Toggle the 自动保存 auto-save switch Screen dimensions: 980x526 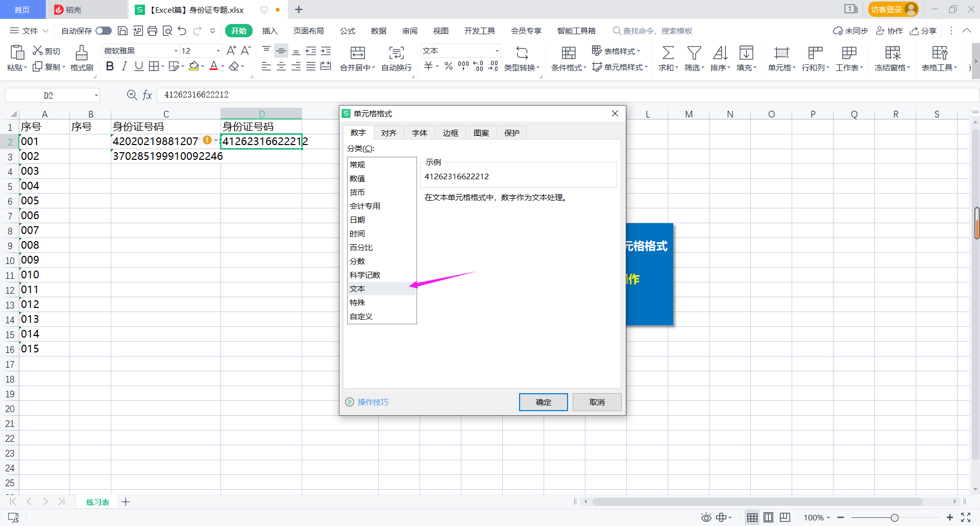pos(104,31)
